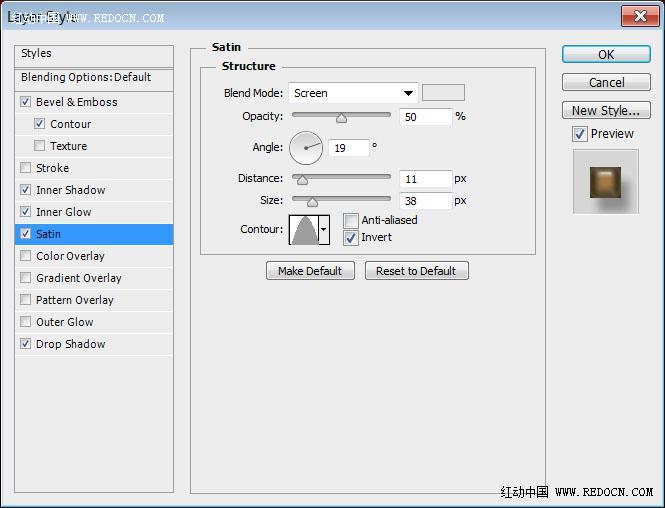Toggle the Bevel & Emboss checkbox
Screen dimensions: 665x508
click(25, 102)
